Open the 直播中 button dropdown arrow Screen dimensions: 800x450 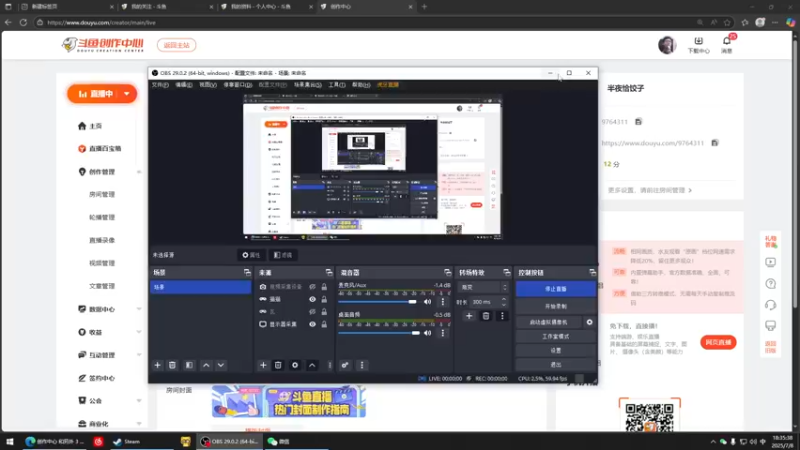127,94
